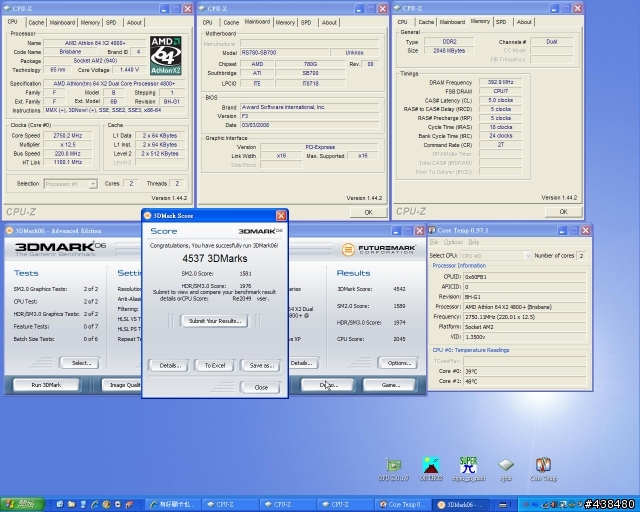
Task: Open About tab in CPU-Z CPU window
Action: (x=134, y=22)
